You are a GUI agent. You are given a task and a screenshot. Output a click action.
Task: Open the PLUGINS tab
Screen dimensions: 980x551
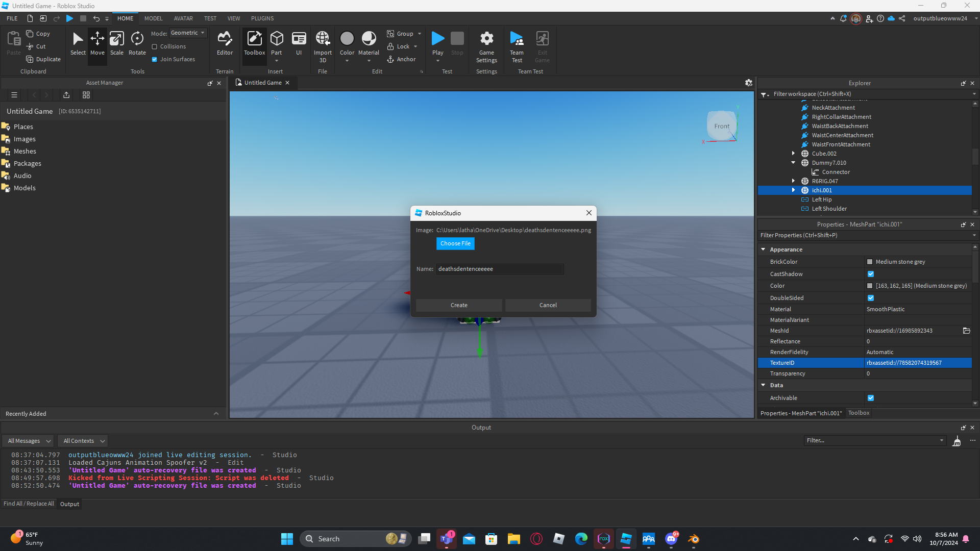pyautogui.click(x=262, y=18)
